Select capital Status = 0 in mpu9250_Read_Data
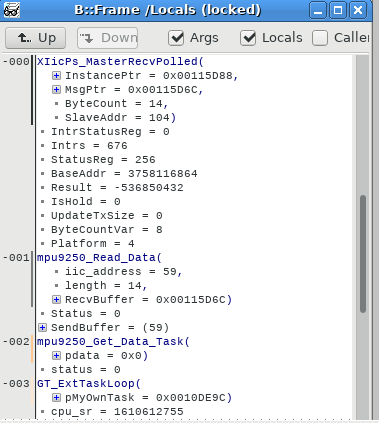Image resolution: width=379 pixels, height=423 pixels. pyautogui.click(x=85, y=314)
